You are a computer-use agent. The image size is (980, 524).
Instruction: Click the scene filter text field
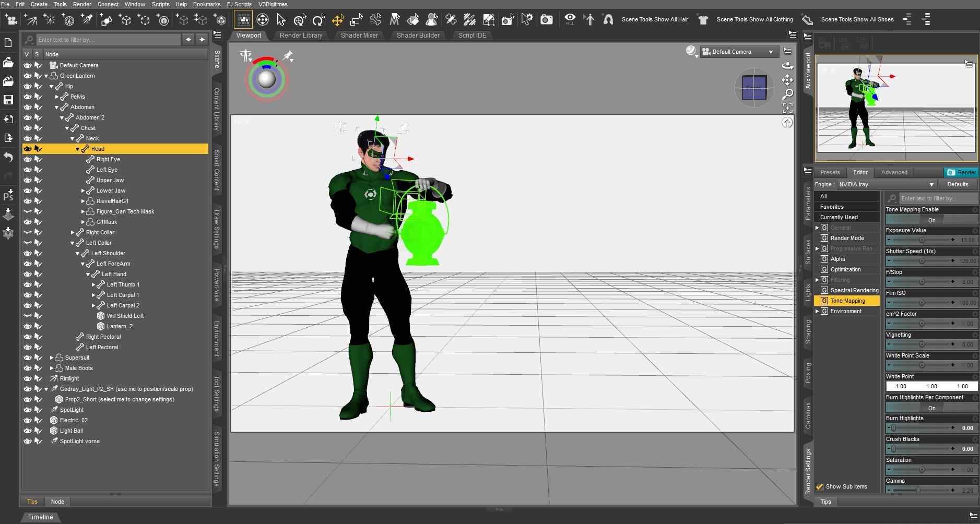pos(108,40)
